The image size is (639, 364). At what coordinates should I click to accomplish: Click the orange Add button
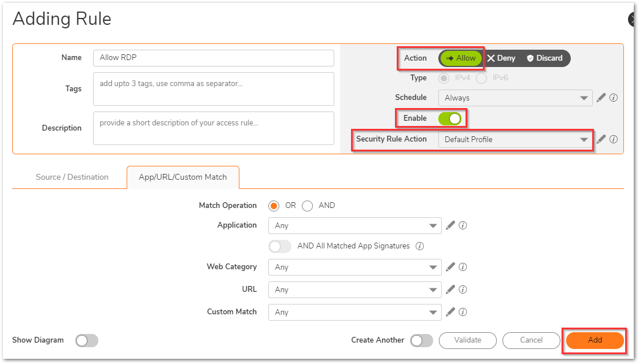point(594,340)
